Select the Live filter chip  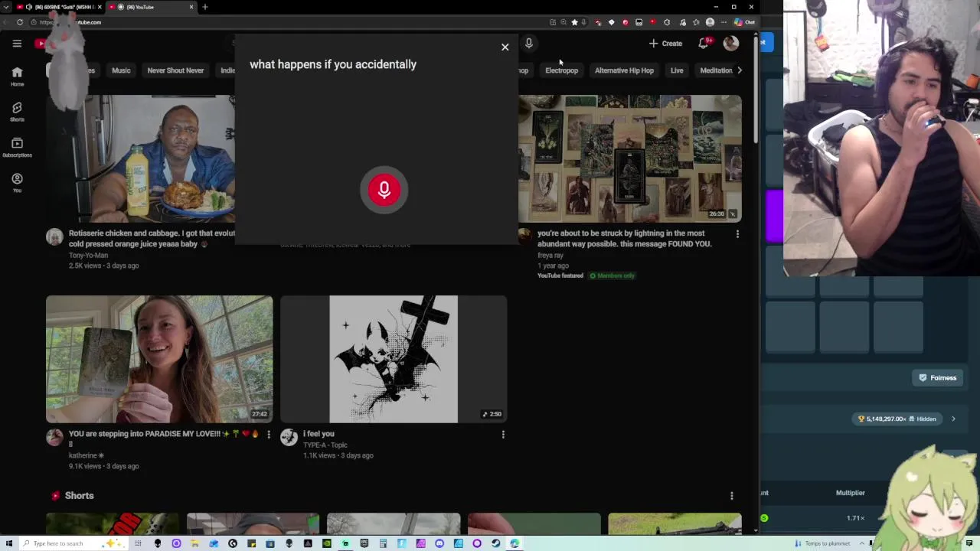[677, 70]
